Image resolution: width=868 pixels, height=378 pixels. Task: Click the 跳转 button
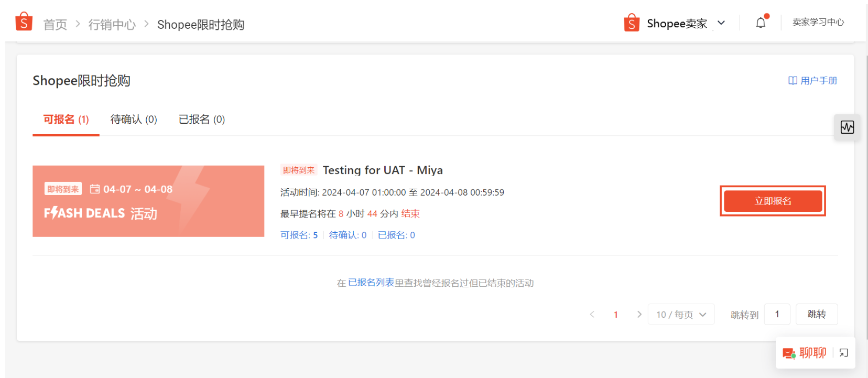click(817, 314)
